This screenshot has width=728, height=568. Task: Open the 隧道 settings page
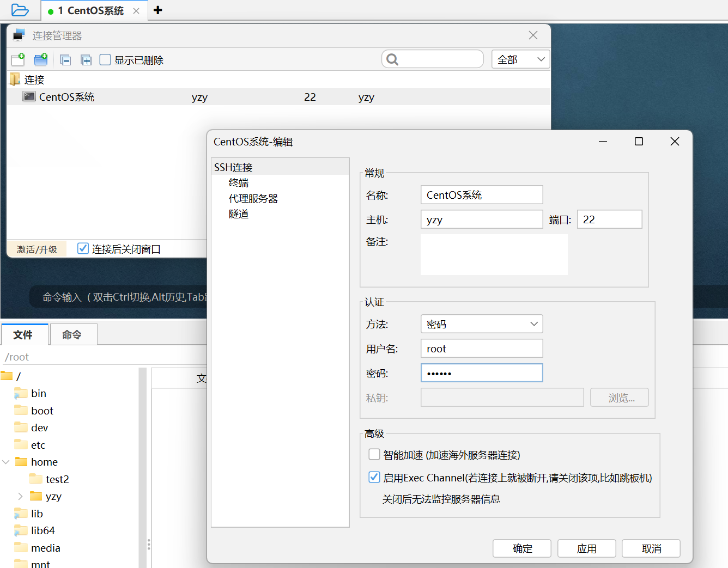(x=239, y=214)
